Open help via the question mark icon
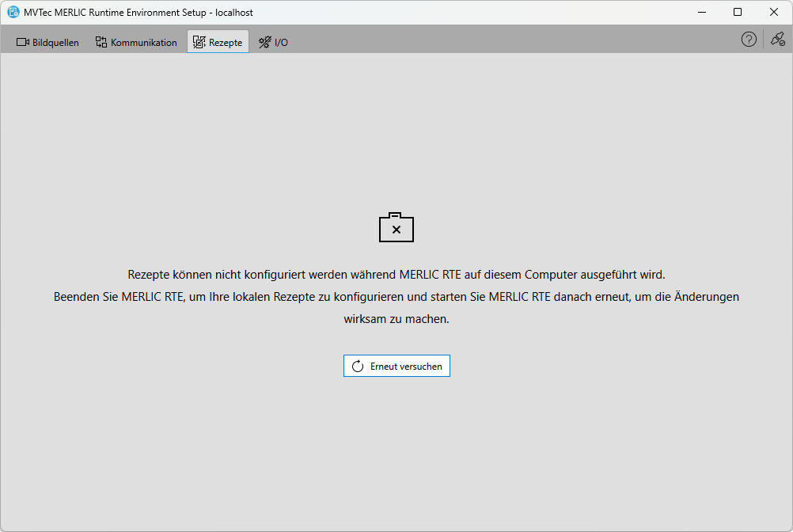This screenshot has height=532, width=793. pos(749,40)
